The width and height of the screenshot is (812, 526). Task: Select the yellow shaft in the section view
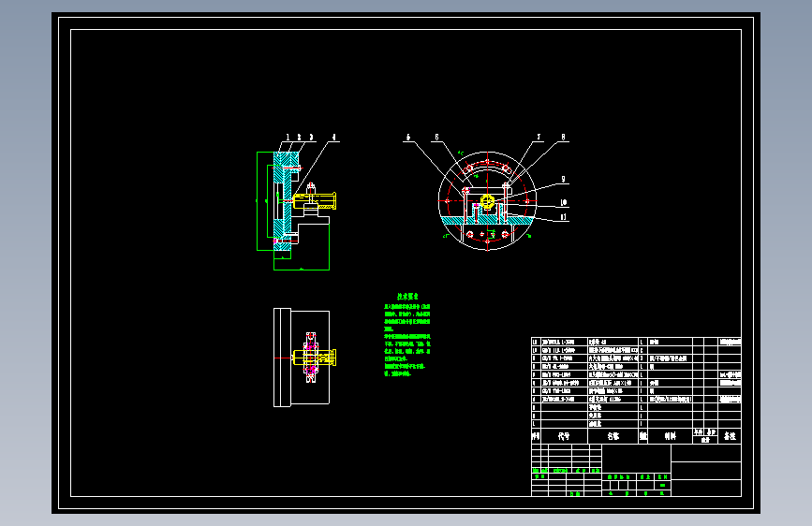click(x=315, y=201)
